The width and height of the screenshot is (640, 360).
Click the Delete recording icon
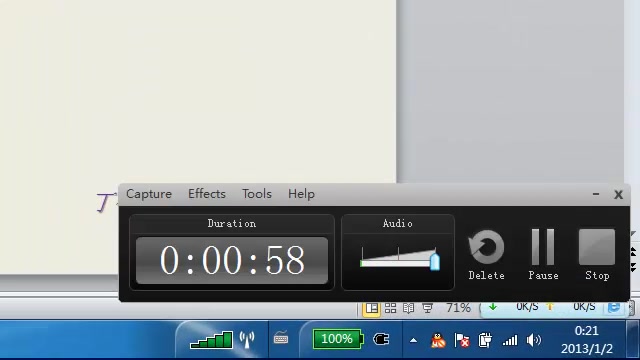(x=486, y=247)
